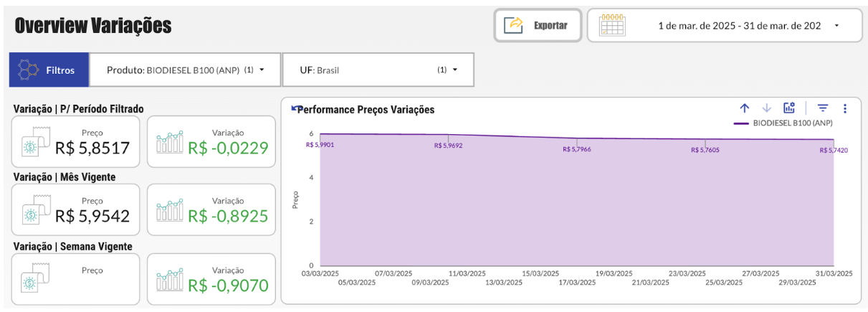Open the chart three-dot options menu
The width and height of the screenshot is (868, 312).
(845, 108)
